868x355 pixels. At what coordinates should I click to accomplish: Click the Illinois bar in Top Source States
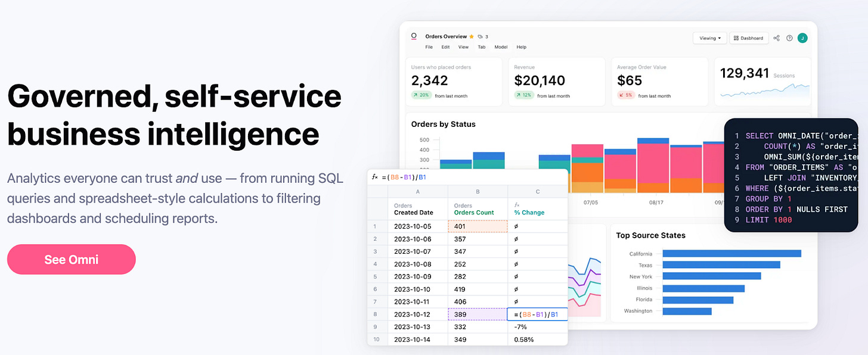(x=703, y=288)
